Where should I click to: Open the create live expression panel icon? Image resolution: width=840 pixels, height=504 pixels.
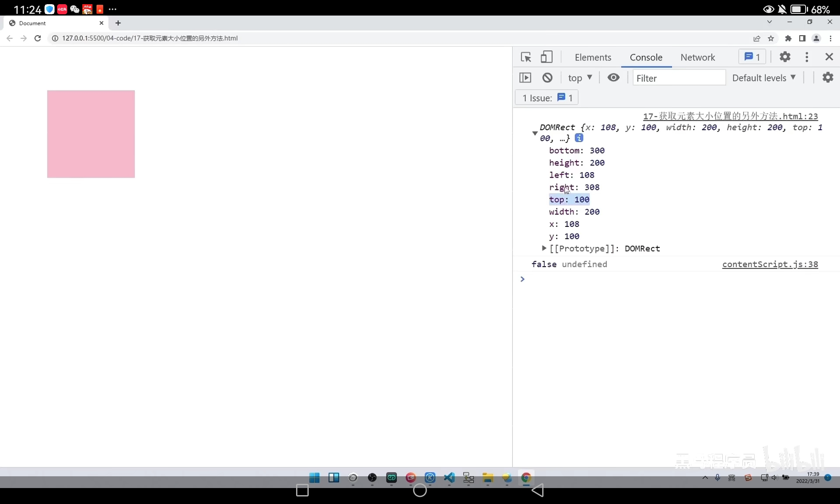click(525, 77)
